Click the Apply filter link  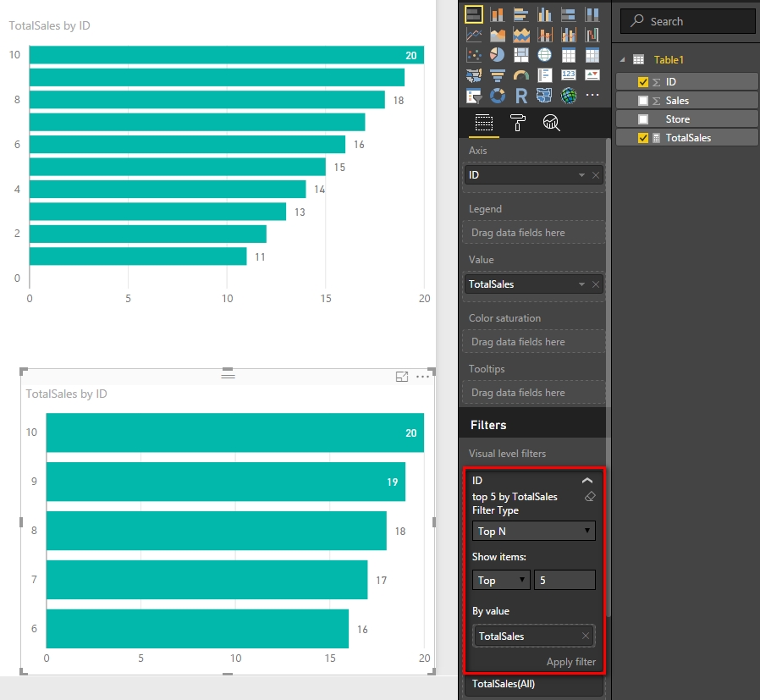click(571, 662)
